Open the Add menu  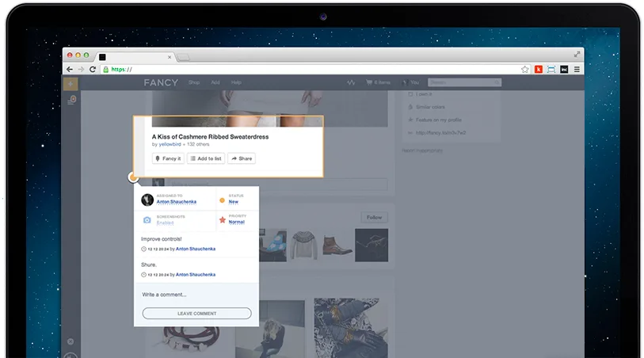(215, 82)
